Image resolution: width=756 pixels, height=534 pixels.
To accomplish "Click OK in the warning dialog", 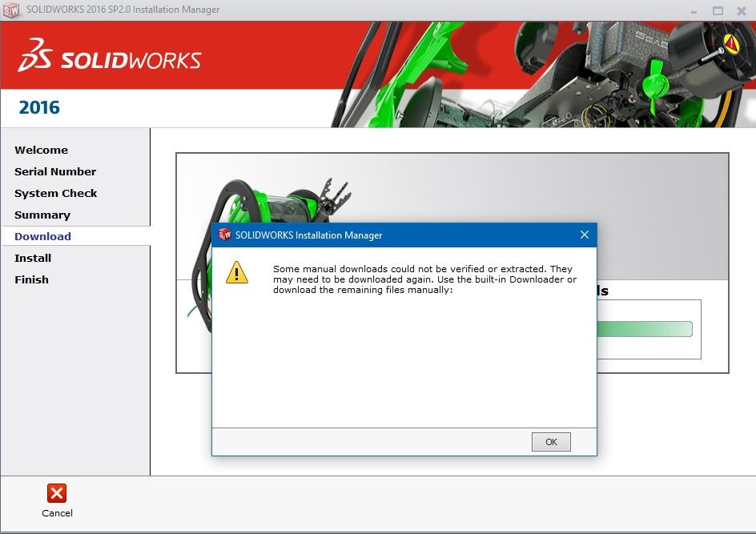I will (551, 442).
